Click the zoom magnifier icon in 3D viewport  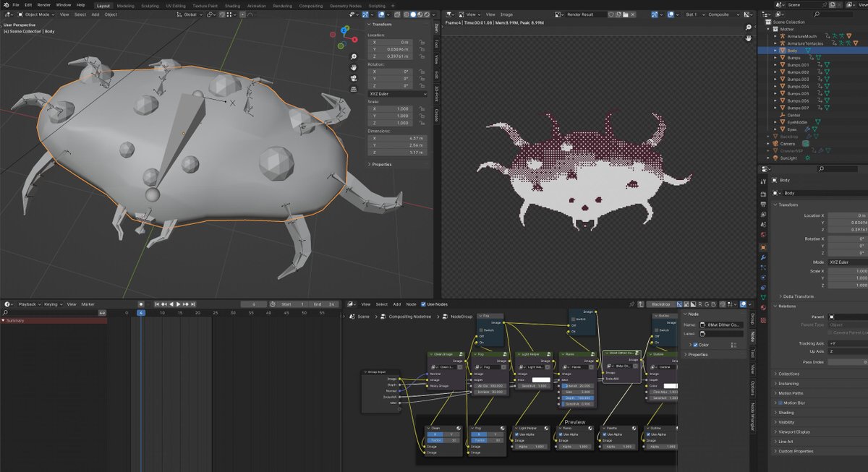(x=353, y=56)
